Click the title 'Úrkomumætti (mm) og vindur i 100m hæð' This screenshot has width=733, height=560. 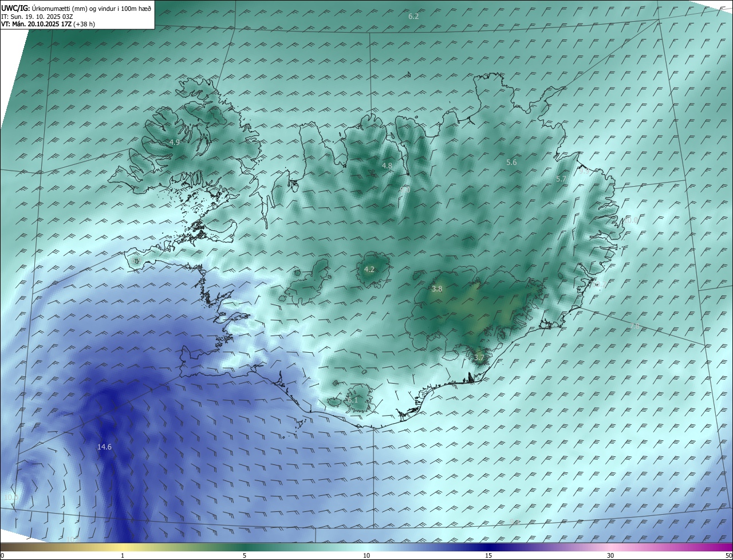click(x=92, y=8)
